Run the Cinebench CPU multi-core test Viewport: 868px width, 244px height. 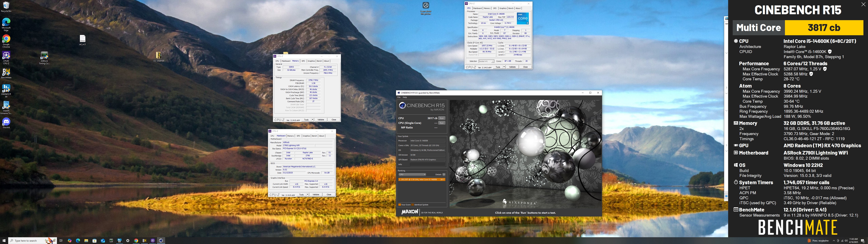coord(441,118)
